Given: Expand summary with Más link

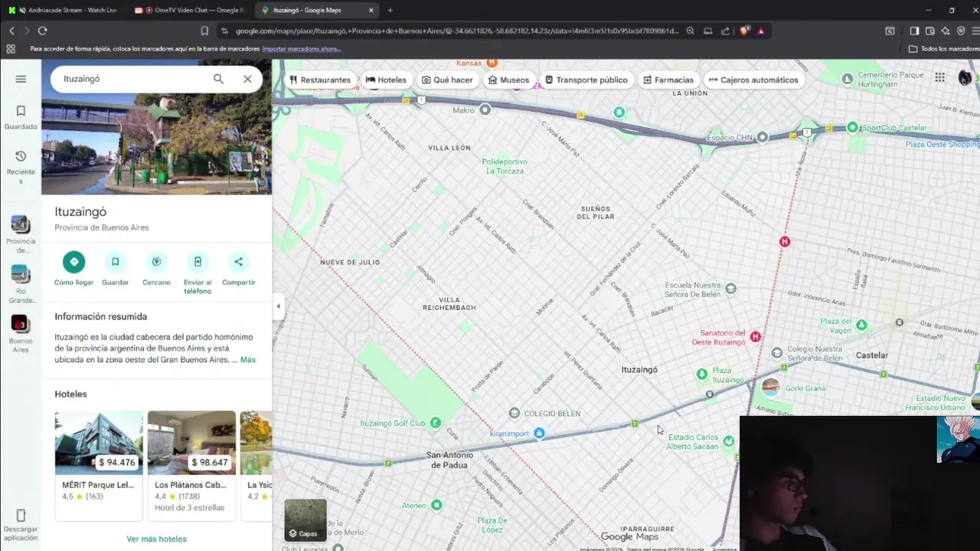Looking at the screenshot, I should (248, 360).
